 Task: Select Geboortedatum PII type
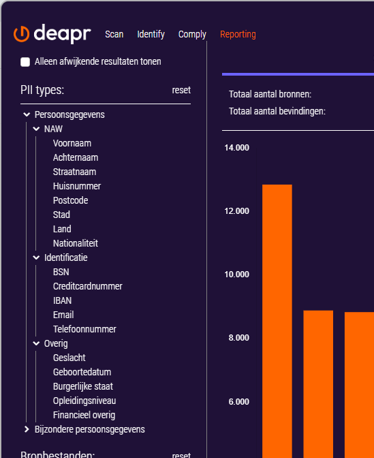(82, 372)
